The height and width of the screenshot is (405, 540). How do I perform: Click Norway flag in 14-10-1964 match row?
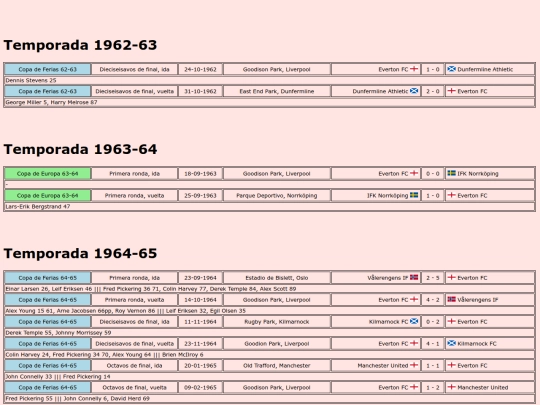451,299
